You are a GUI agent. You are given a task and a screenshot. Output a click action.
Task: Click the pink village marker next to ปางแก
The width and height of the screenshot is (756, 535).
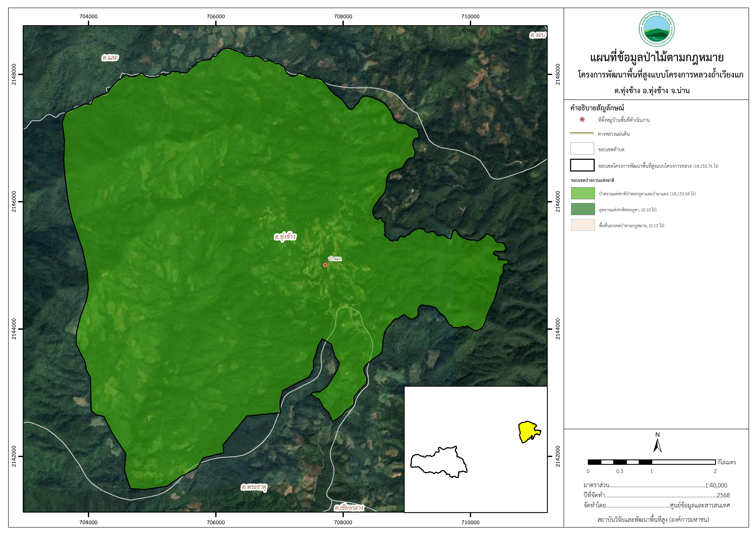(325, 265)
